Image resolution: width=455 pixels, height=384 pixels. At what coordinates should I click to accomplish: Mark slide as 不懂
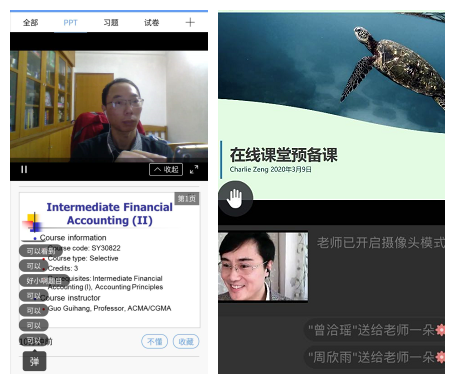click(155, 341)
